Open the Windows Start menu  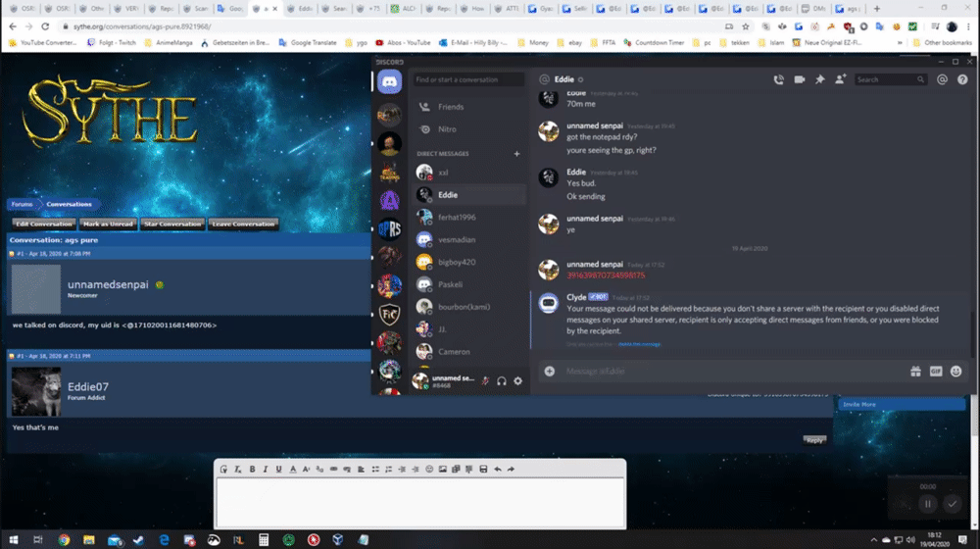13,539
